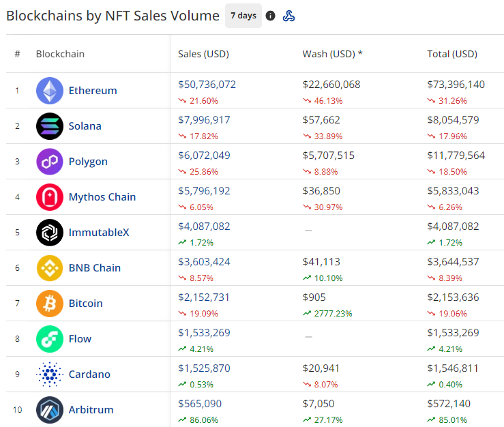Viewport: 504px width, 427px height.
Task: Click the Cardano logo icon
Action: (50, 374)
